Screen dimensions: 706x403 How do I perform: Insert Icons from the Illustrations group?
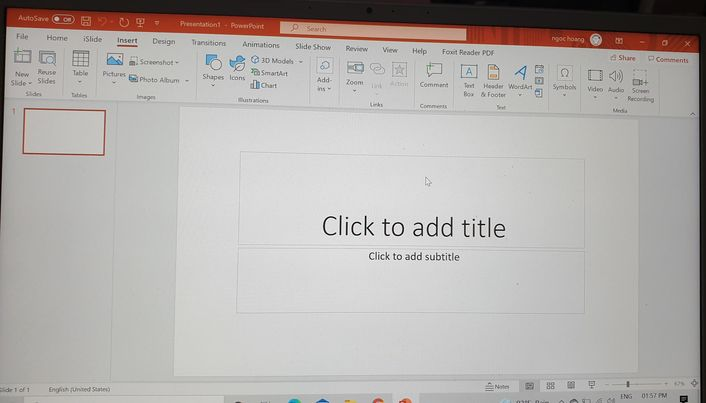[x=237, y=68]
